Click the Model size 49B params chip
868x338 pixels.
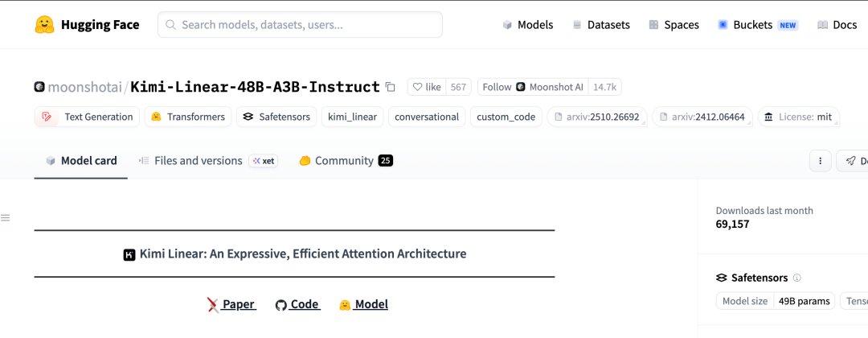click(776, 301)
